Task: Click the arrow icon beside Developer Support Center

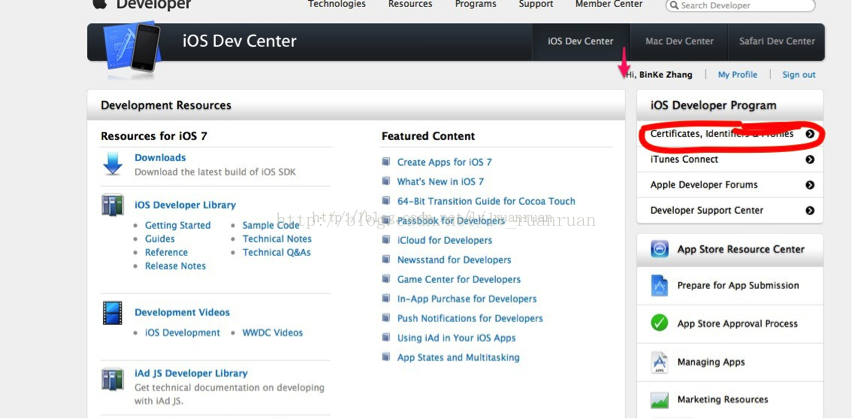Action: pos(810,210)
